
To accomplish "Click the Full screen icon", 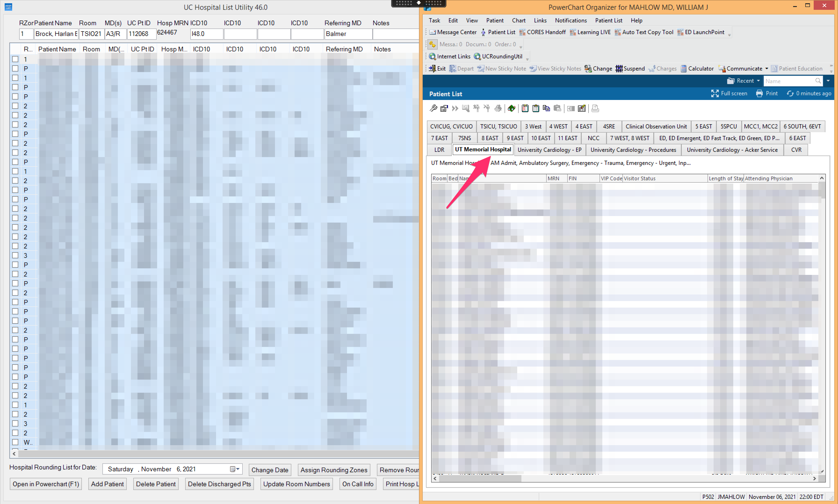I will tap(715, 93).
